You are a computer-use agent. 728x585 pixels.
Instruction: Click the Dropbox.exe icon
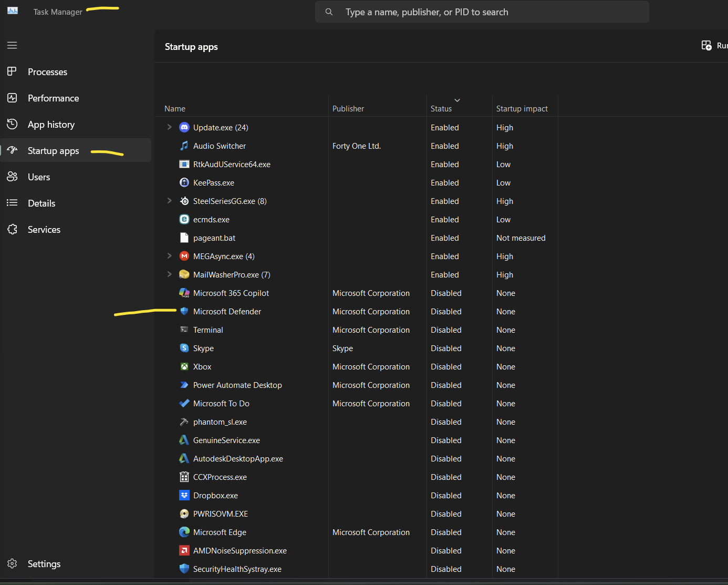pyautogui.click(x=184, y=495)
